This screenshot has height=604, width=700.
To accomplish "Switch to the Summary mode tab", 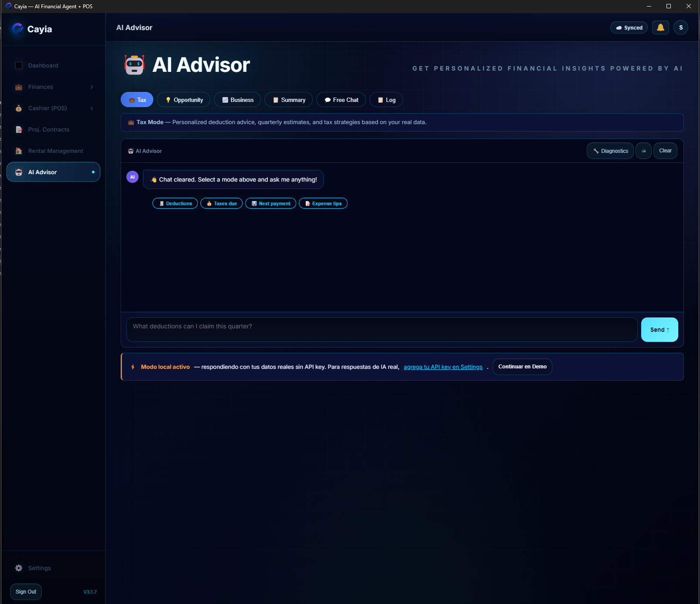I will (288, 100).
